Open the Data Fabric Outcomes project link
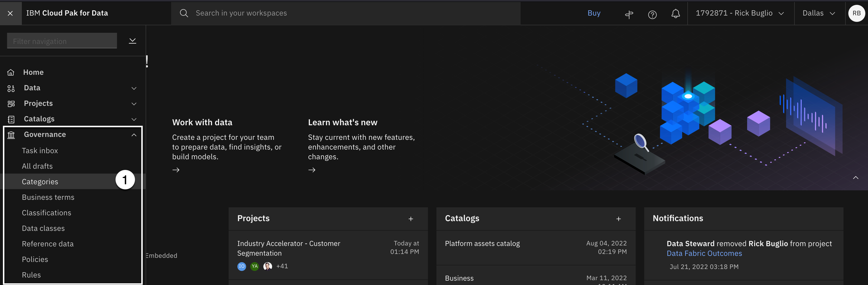Screen dimensions: 868x285 point(704,254)
